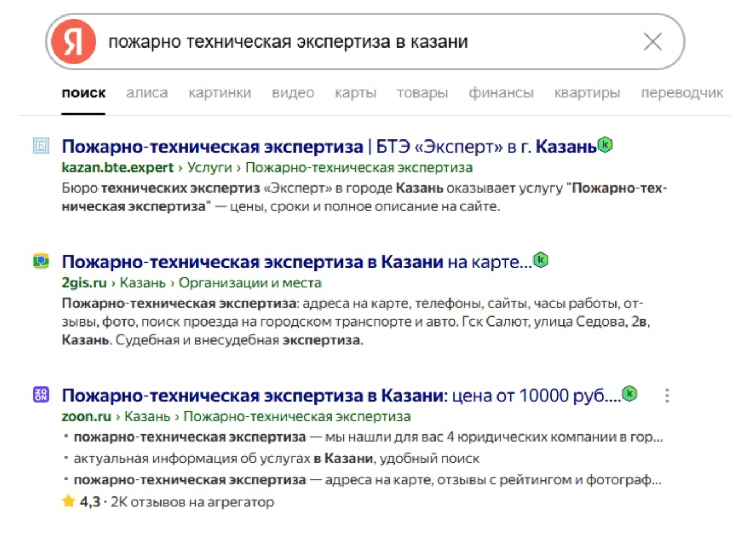Open the 'цена от 10000 руб' result title

pyautogui.click(x=341, y=396)
